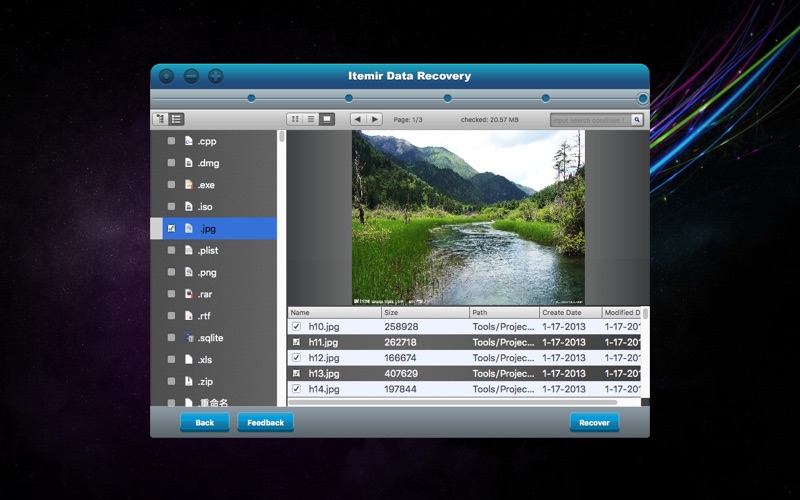Screen dimensions: 800x500
Task: Click the .jpg file type icon
Action: coord(189,229)
